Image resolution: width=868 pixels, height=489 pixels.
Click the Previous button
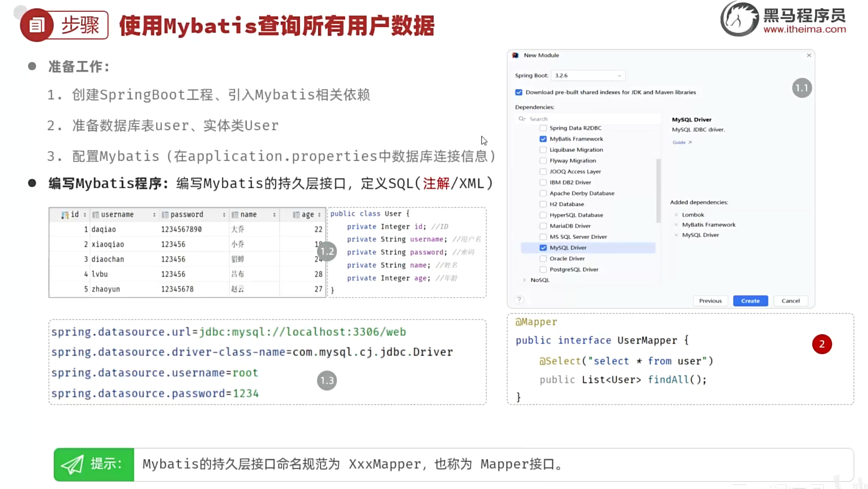710,301
